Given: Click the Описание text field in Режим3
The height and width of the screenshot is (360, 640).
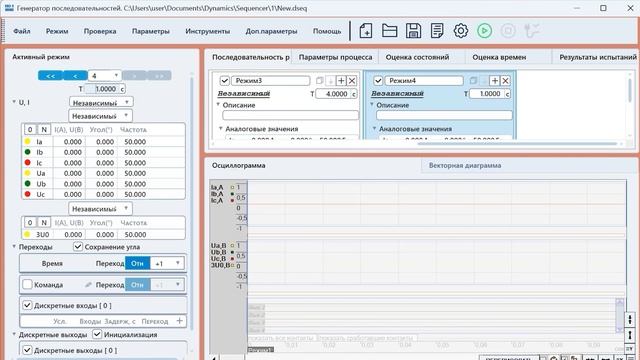Looking at the screenshot, I should 290,116.
